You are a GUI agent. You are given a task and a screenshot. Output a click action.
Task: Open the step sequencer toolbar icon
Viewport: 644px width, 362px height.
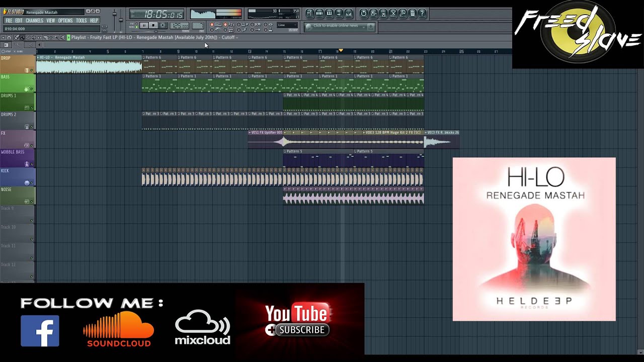point(319,14)
